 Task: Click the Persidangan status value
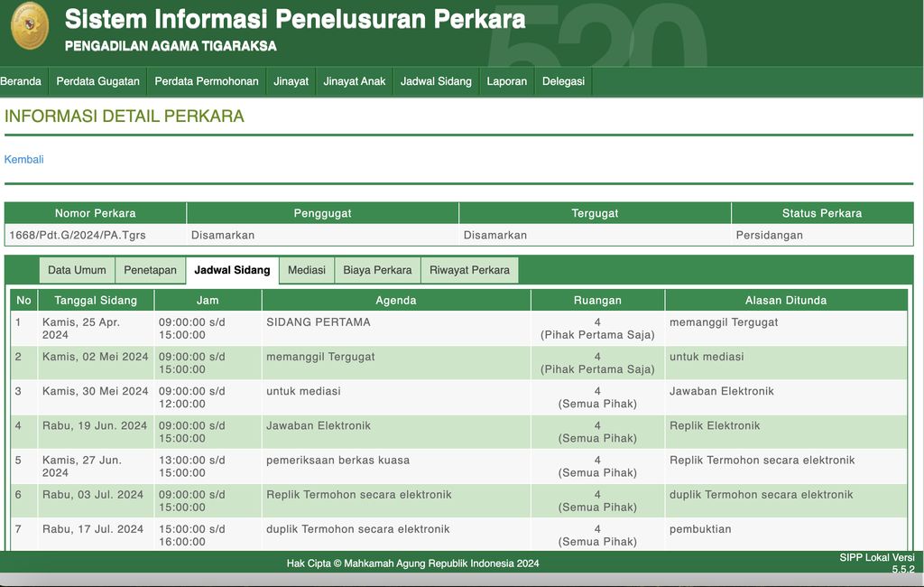pos(769,235)
